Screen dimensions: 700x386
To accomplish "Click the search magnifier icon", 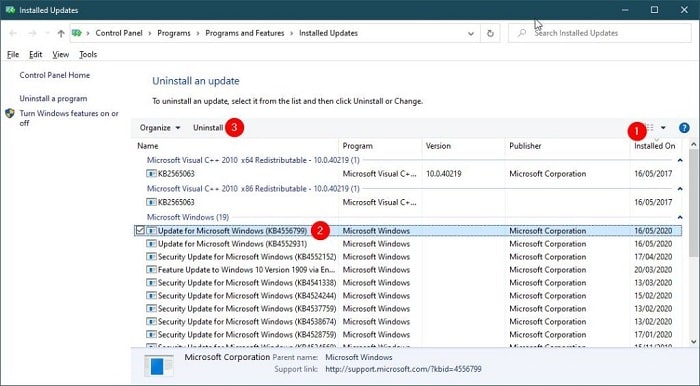I will tap(522, 33).
